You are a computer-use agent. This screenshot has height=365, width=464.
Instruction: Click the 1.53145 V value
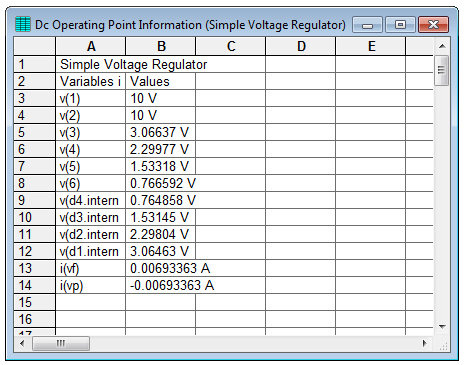click(x=161, y=217)
